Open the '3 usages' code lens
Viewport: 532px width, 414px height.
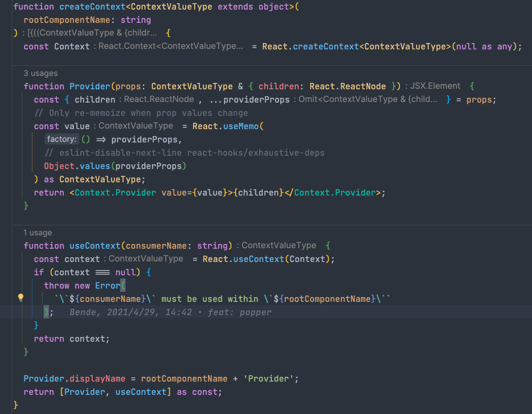tap(40, 73)
